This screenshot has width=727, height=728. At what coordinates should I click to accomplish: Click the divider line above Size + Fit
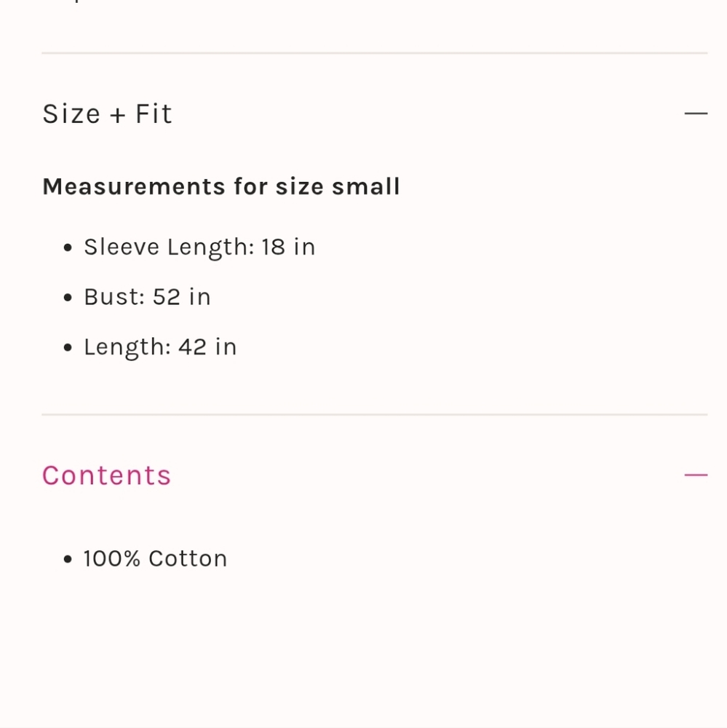[x=375, y=53]
